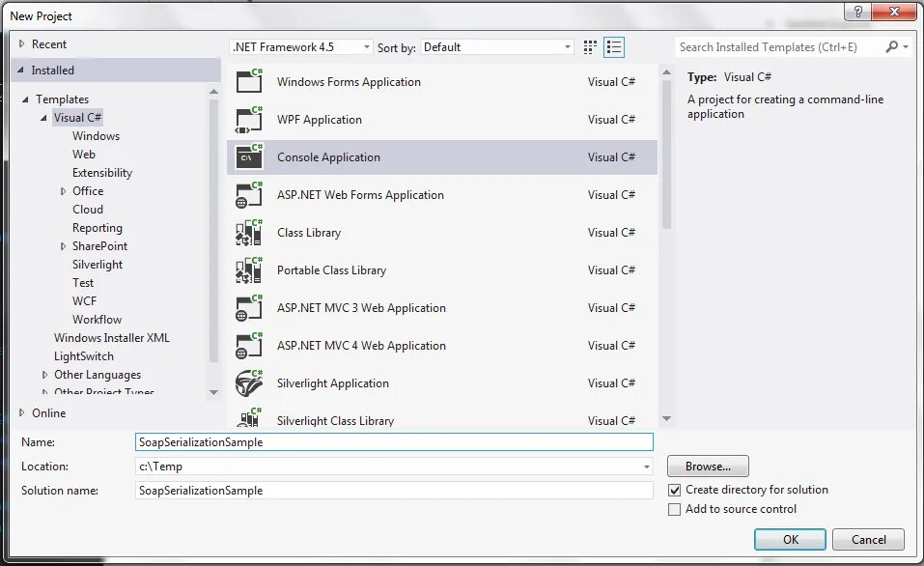Screen dimensions: 924x566
Task: Select the ASP.NET Web Forms Application icon
Action: 249,194
